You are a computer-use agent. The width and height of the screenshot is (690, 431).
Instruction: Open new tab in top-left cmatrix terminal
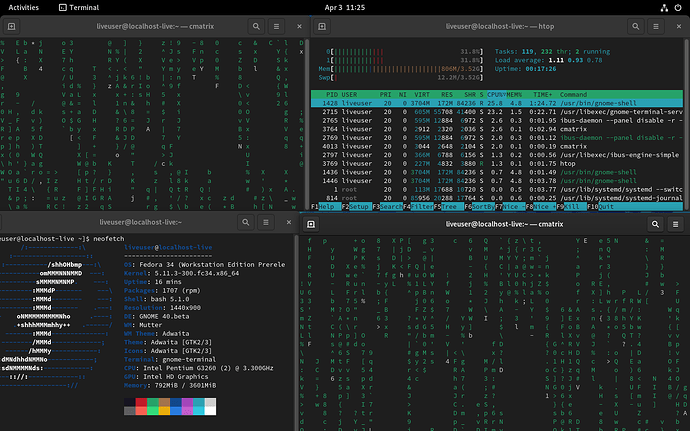[11, 26]
